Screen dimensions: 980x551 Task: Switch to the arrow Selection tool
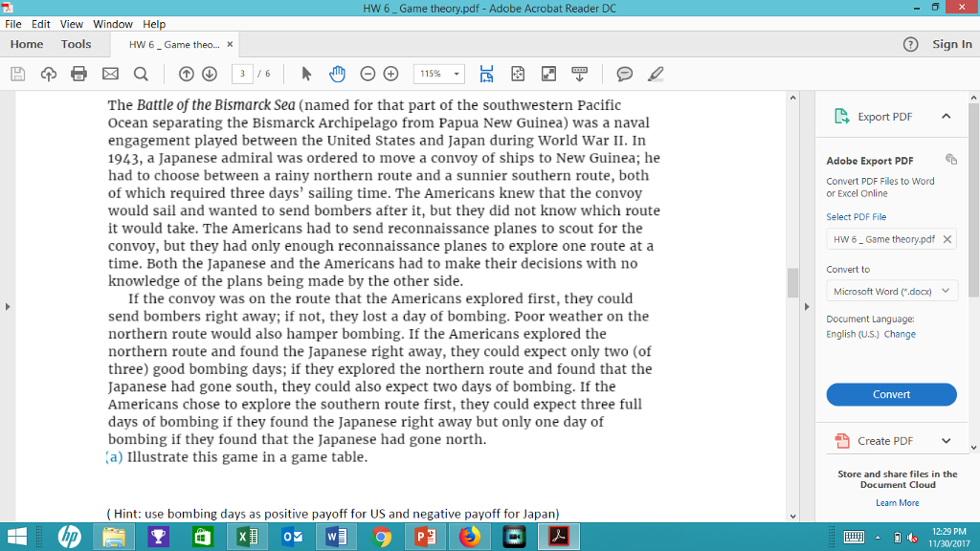coord(306,74)
